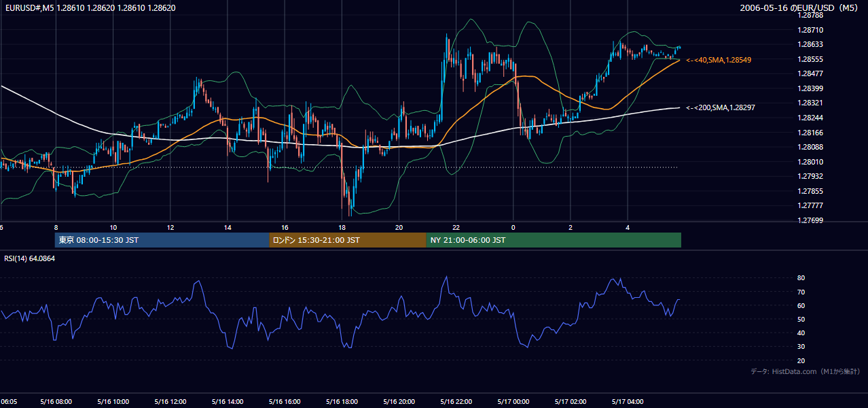The image size is (868, 408).
Task: Click the EURUSD#,M5 chart title text
Action: point(90,7)
